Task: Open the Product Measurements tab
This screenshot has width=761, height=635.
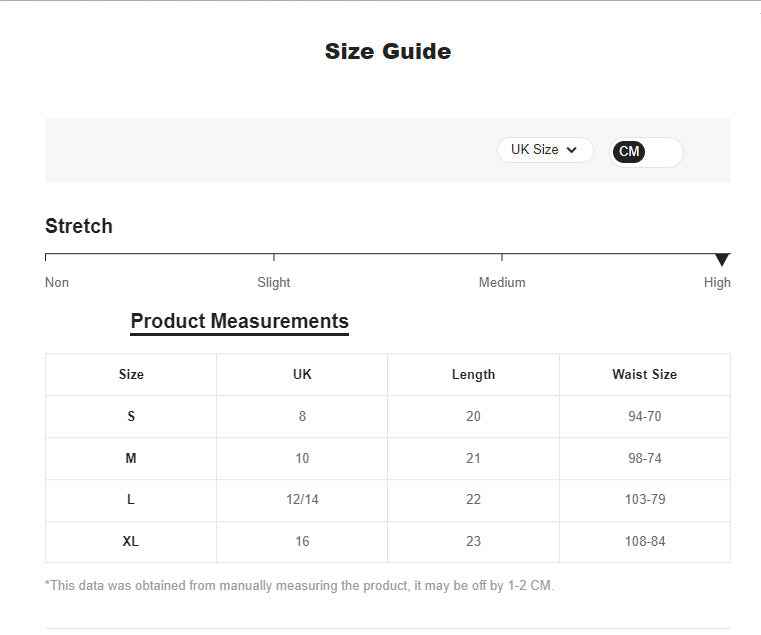Action: [240, 322]
